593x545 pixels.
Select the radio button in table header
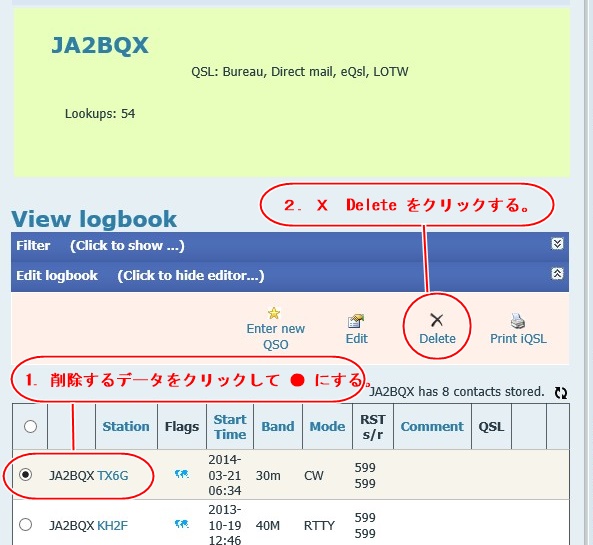point(30,426)
